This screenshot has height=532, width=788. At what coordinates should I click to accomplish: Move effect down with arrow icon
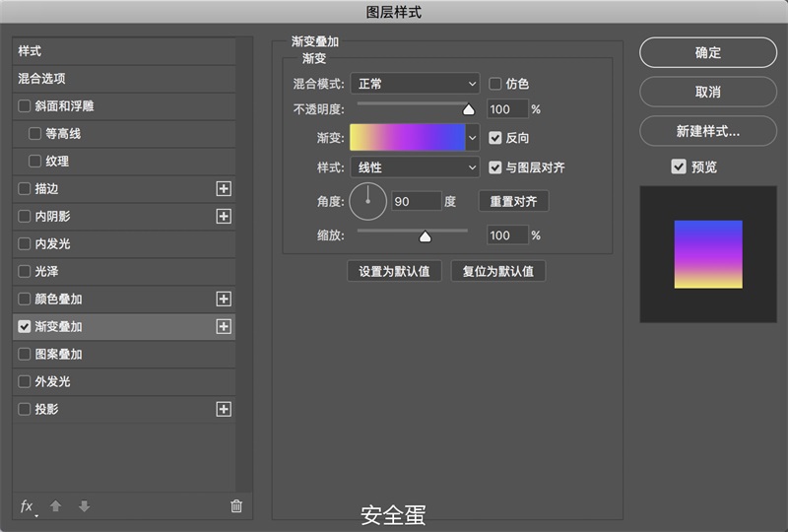[x=85, y=505]
